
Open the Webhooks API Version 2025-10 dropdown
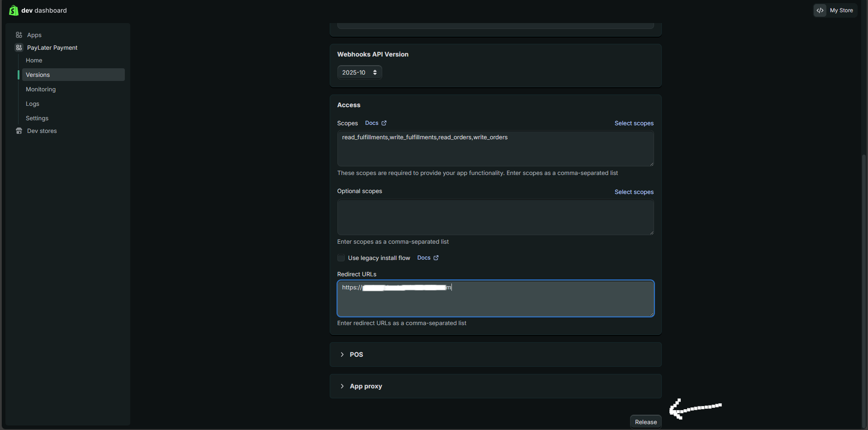360,72
